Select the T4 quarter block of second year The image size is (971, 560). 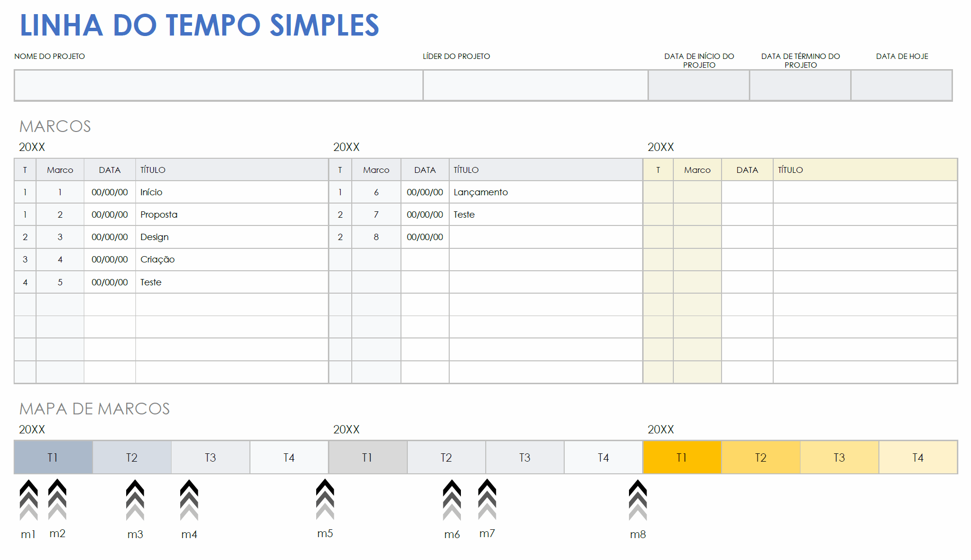click(603, 457)
